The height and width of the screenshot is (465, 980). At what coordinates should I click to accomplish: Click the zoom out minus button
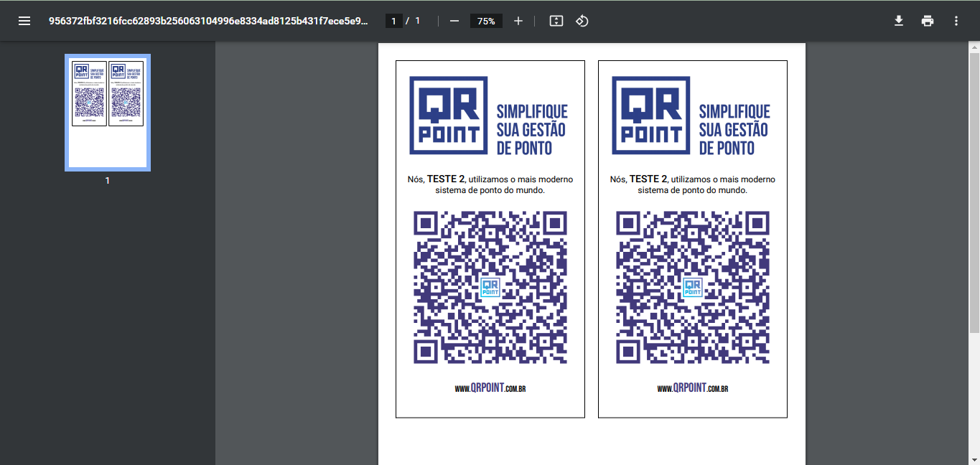(454, 21)
